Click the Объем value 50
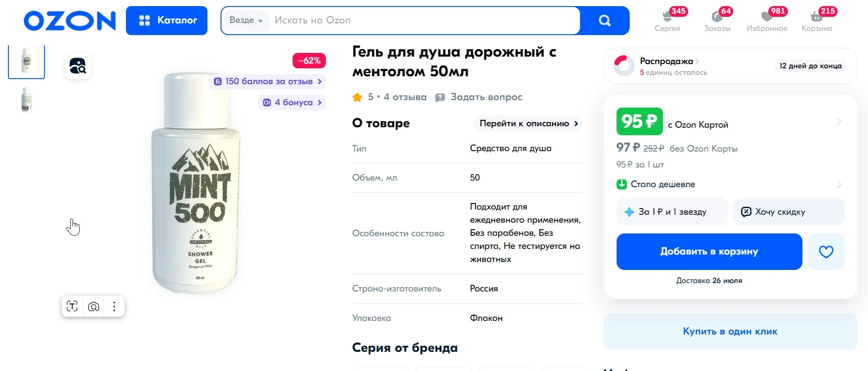 [475, 178]
